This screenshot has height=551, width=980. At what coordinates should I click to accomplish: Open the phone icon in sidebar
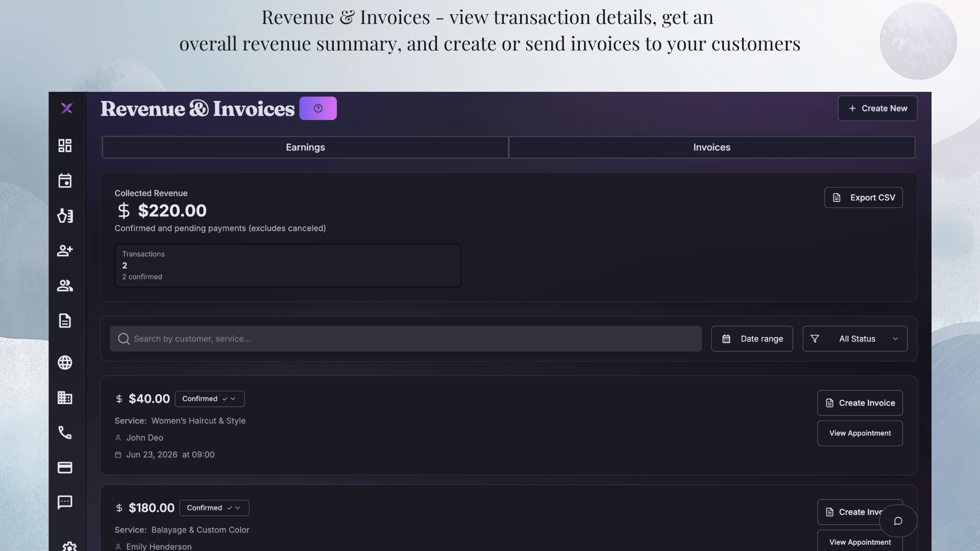pyautogui.click(x=65, y=433)
